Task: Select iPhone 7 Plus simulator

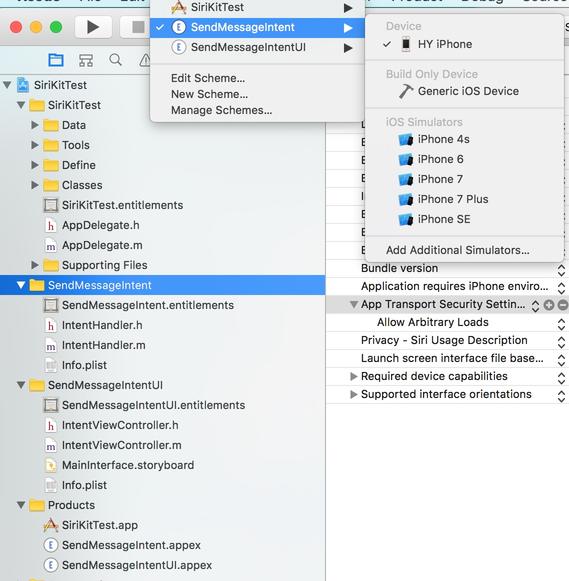Action: pyautogui.click(x=465, y=199)
